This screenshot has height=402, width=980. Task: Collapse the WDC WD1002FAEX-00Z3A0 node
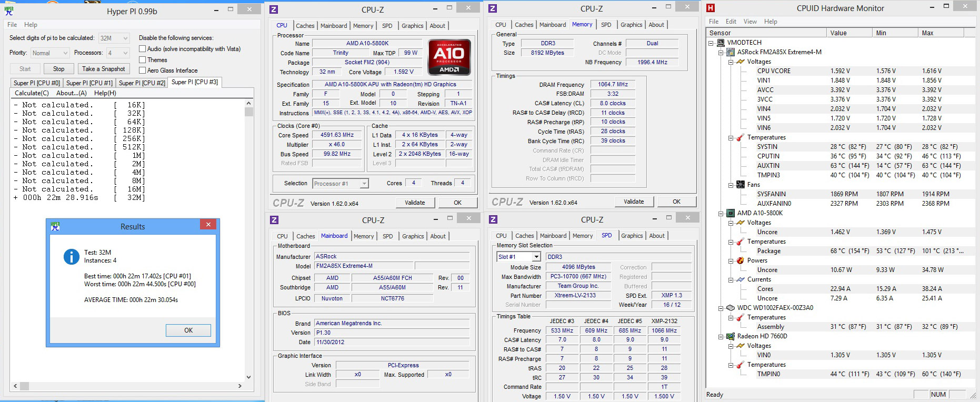pyautogui.click(x=721, y=308)
